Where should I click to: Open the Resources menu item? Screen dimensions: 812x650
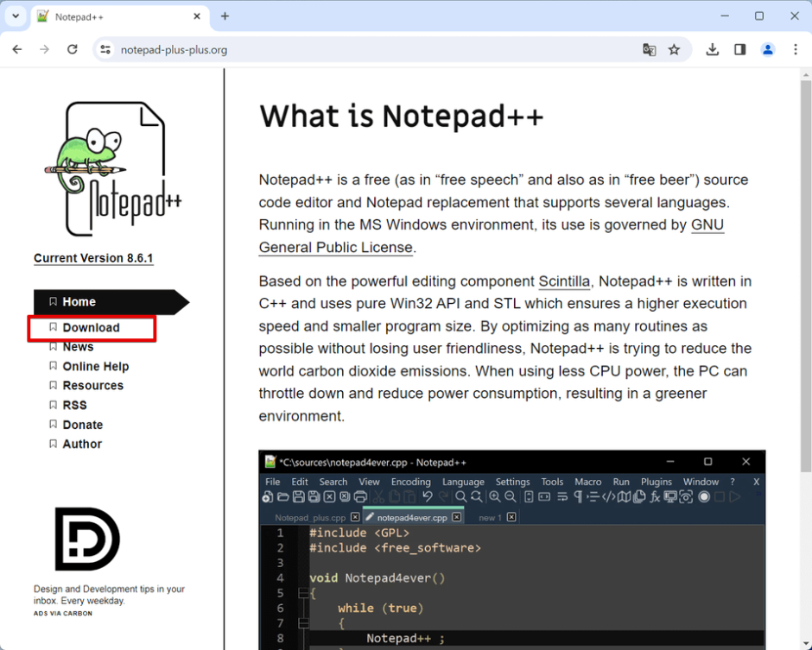pyautogui.click(x=92, y=386)
